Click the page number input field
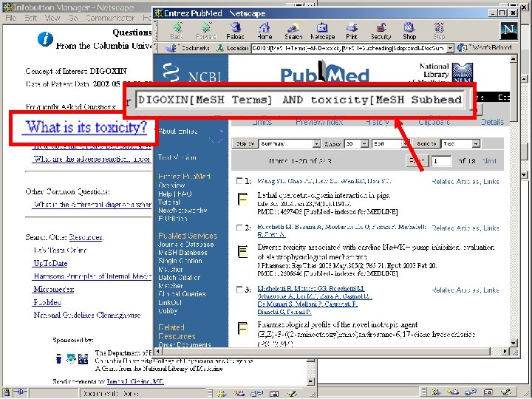Image resolution: width=532 pixels, height=399 pixels. (441, 161)
